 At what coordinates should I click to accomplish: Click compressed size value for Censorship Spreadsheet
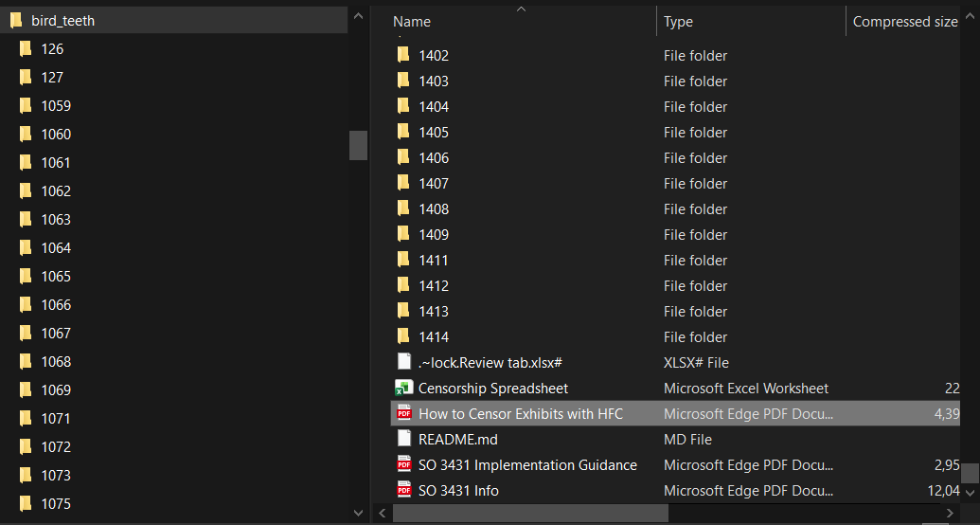pos(952,389)
